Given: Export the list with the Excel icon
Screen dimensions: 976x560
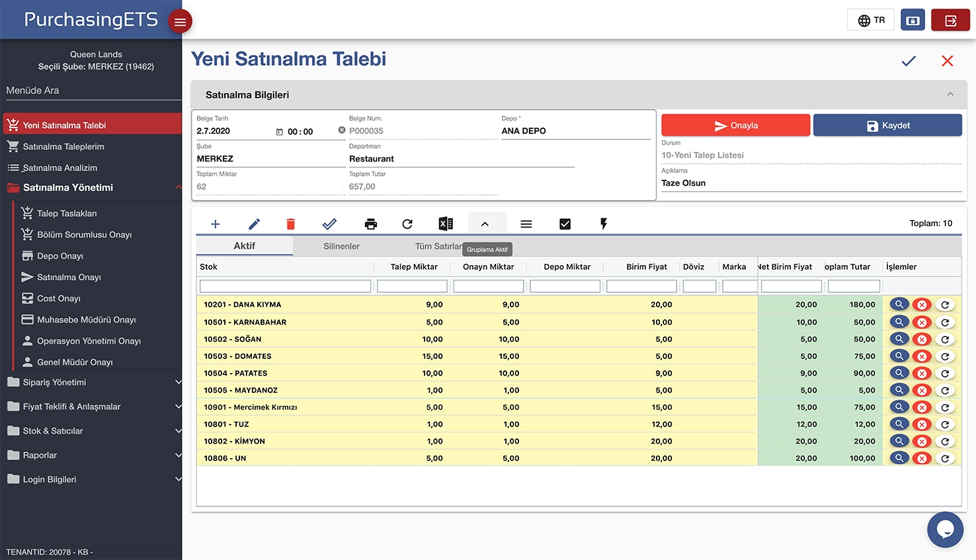Looking at the screenshot, I should coord(446,224).
